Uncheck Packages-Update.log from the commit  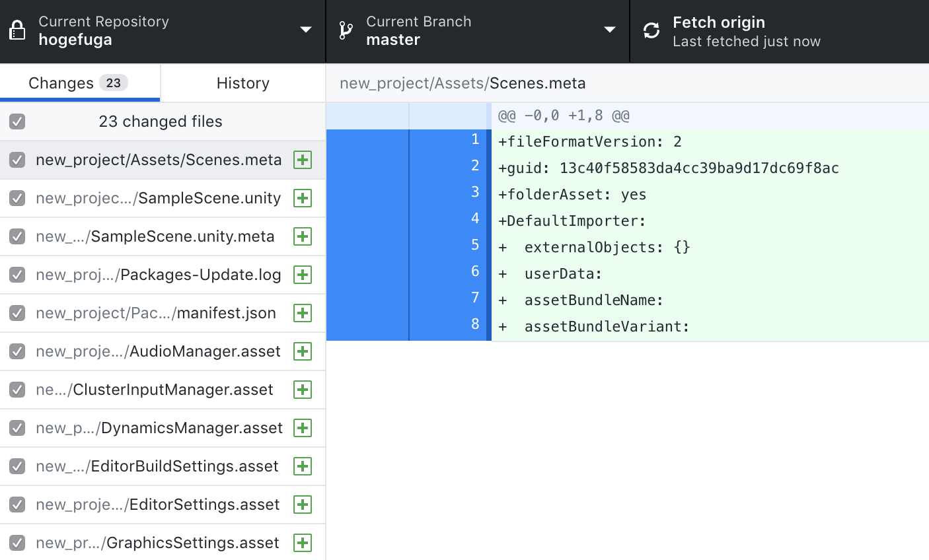17,274
